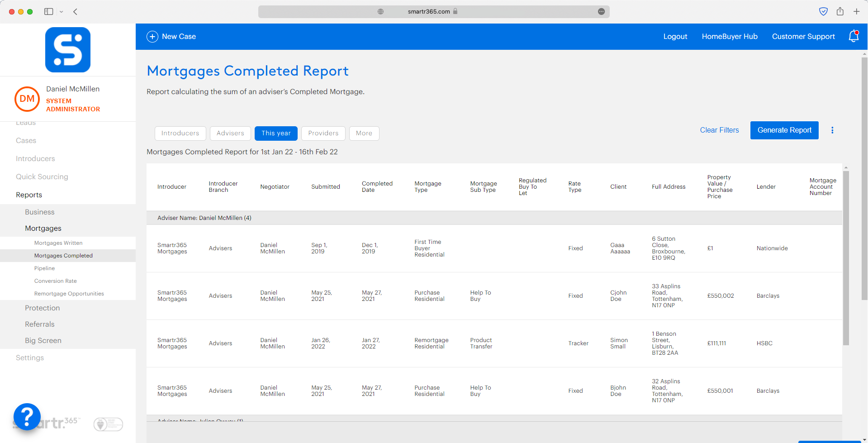Screen dimensions: 868x443
Task: Open Cases in the sidebar
Action: coord(26,141)
